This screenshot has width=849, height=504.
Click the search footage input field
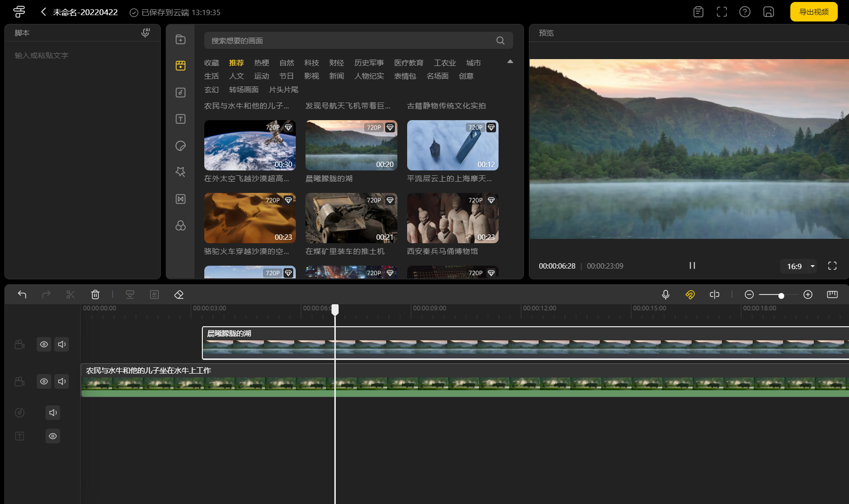click(359, 41)
